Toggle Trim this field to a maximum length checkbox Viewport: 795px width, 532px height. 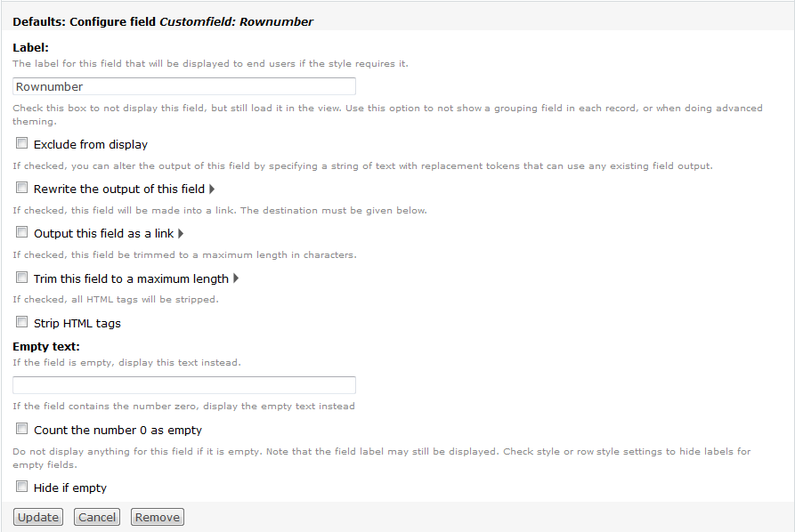21,278
